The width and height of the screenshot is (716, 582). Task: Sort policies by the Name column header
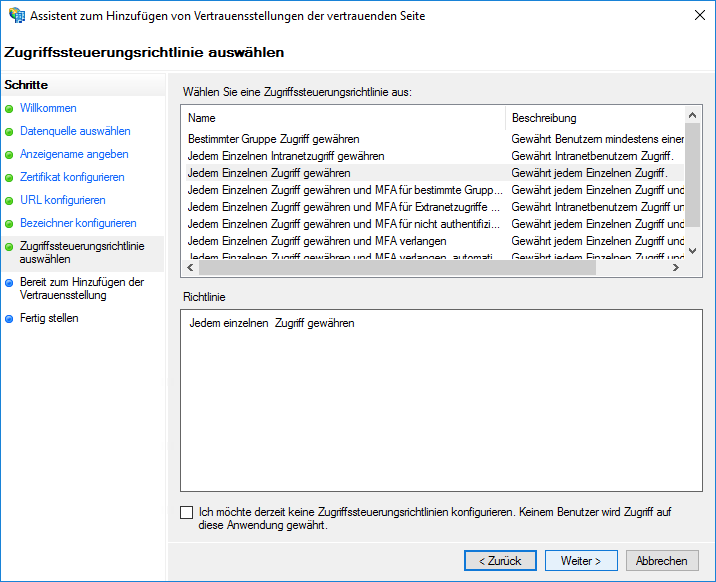[343, 118]
